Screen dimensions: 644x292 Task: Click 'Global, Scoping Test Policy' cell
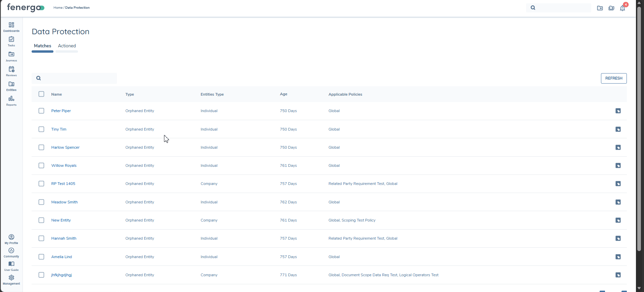tap(352, 220)
